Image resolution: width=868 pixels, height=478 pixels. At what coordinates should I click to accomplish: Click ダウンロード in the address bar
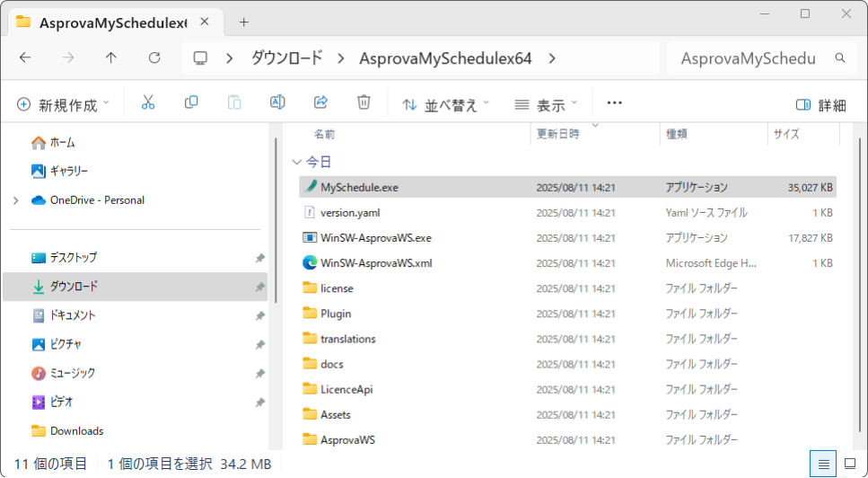tap(286, 58)
